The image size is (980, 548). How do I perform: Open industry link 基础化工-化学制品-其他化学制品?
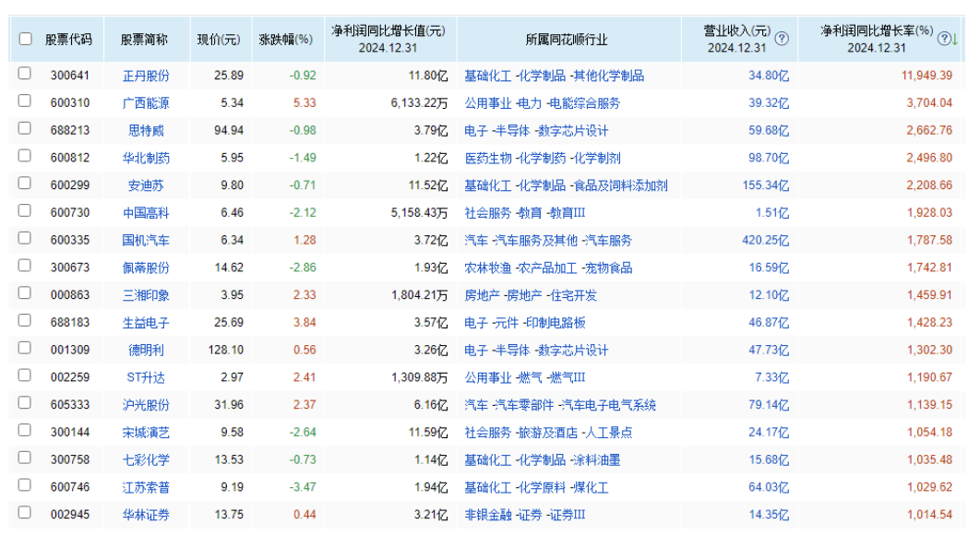click(555, 76)
